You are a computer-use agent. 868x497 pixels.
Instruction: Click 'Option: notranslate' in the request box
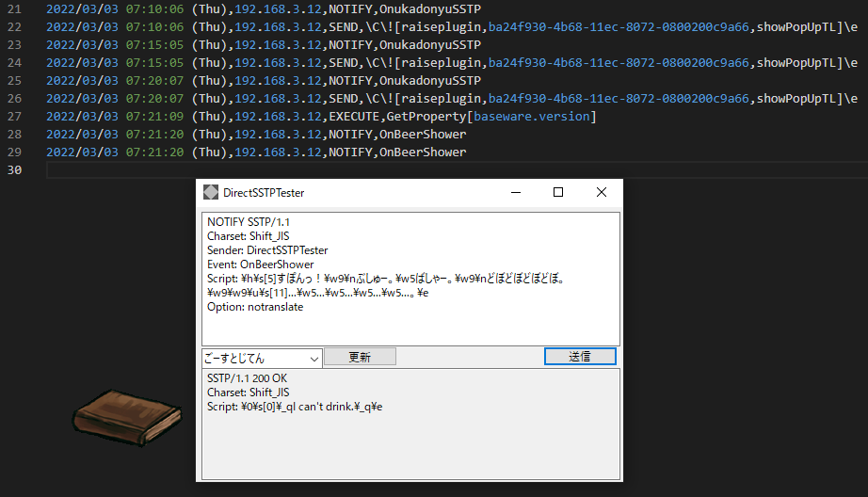pos(255,307)
